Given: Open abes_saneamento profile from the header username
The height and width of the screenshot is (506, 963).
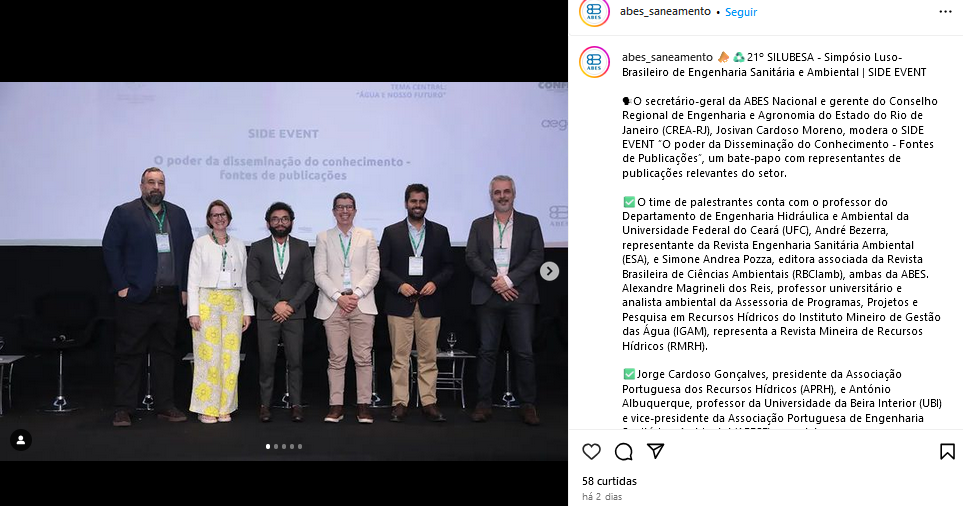Looking at the screenshot, I should 665,12.
